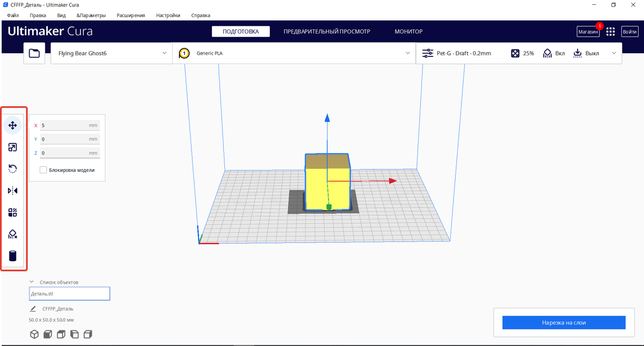This screenshot has width=644, height=346.
Task: Click the red X-axis move arrow
Action: click(x=392, y=181)
